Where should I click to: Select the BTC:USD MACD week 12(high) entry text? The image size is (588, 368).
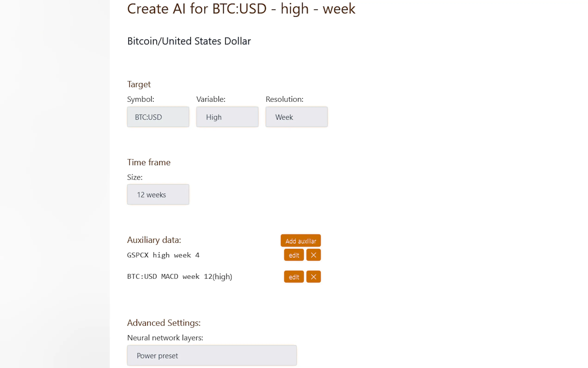pos(179,276)
